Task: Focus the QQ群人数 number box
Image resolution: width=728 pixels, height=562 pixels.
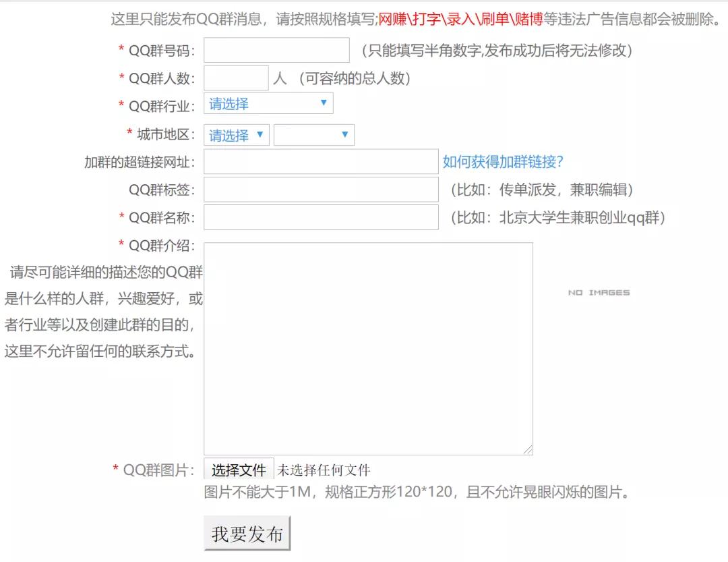Action: click(236, 78)
